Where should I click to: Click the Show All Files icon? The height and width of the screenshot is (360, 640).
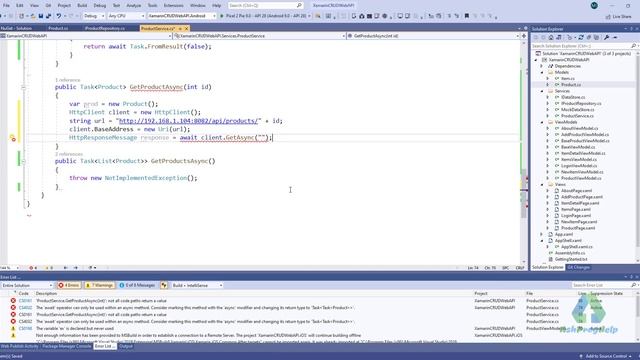tap(596, 38)
